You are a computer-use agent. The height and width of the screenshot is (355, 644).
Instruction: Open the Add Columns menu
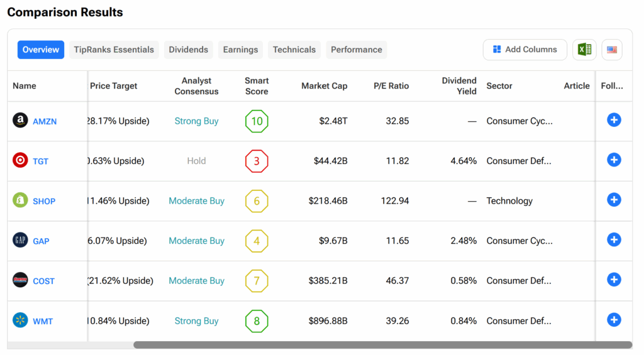point(525,50)
